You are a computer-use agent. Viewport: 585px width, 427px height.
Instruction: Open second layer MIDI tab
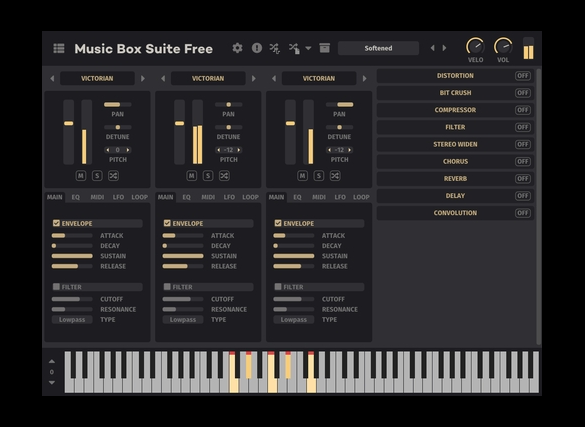coord(208,197)
